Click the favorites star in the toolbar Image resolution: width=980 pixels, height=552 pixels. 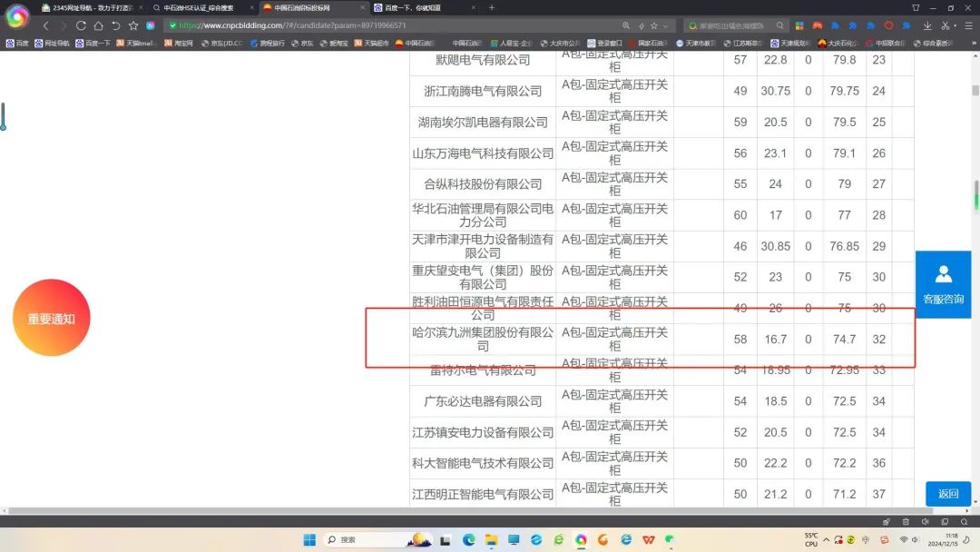[x=133, y=25]
